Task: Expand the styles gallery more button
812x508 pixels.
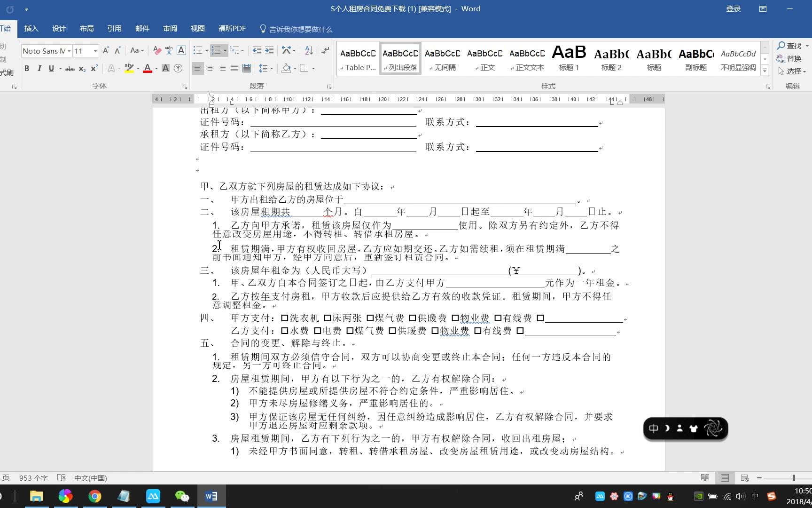Action: tap(765, 71)
